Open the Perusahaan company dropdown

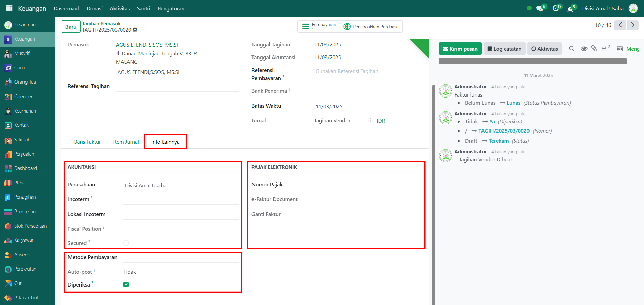[177, 185]
